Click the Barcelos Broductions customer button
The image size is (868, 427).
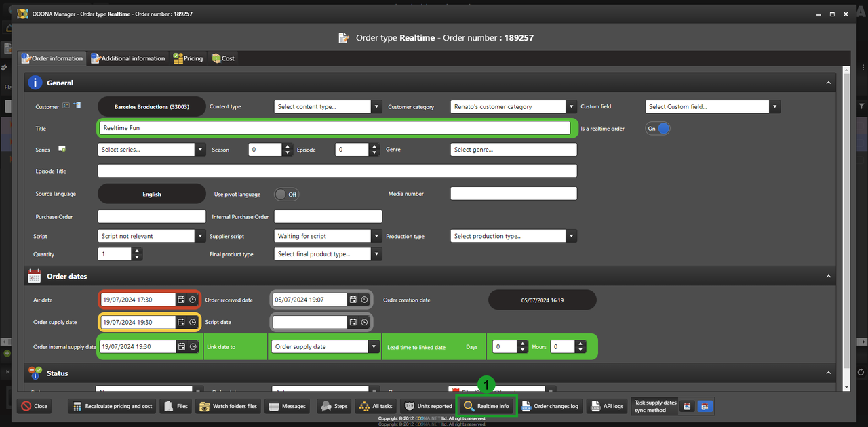[x=151, y=106]
